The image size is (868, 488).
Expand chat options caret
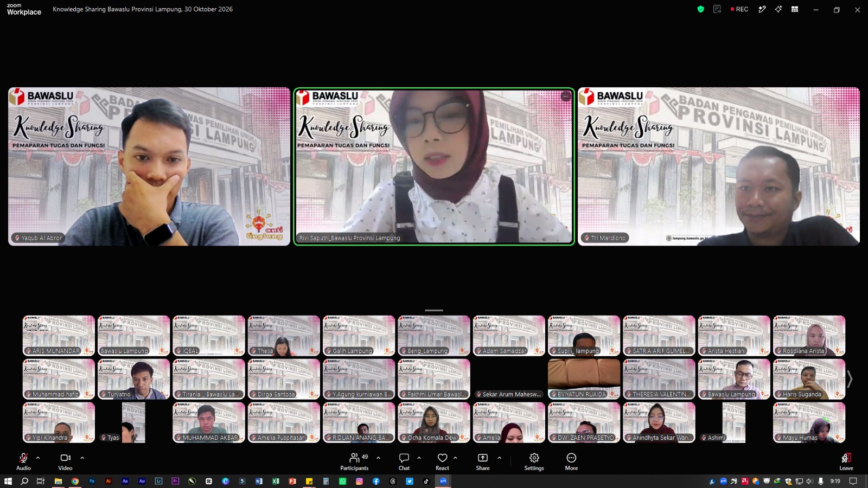[x=419, y=458]
